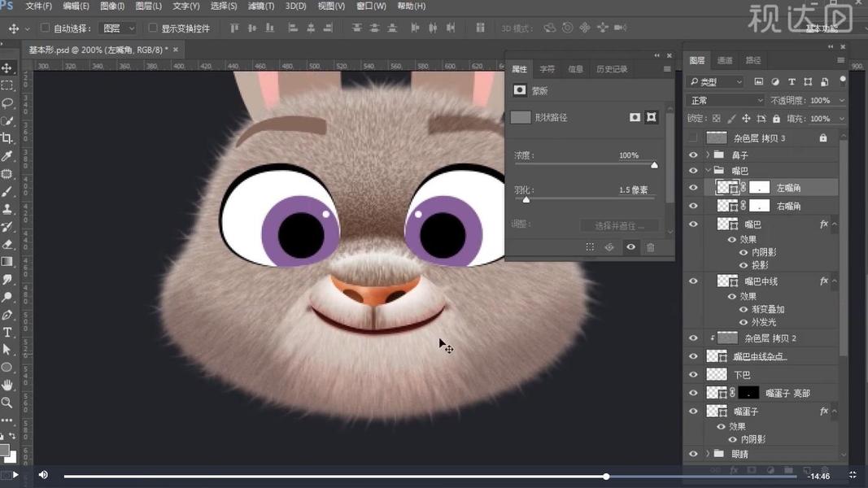
Task: Select the Path Selection arrow tool
Action: coord(7,350)
